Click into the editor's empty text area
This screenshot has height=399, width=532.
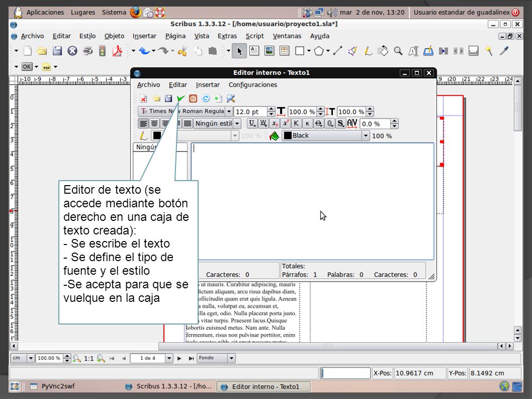pos(312,202)
